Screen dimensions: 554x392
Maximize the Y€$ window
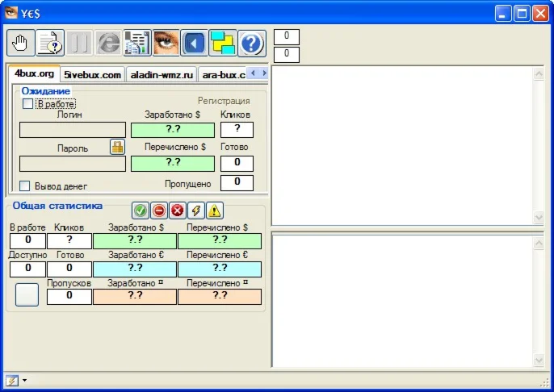(x=522, y=14)
